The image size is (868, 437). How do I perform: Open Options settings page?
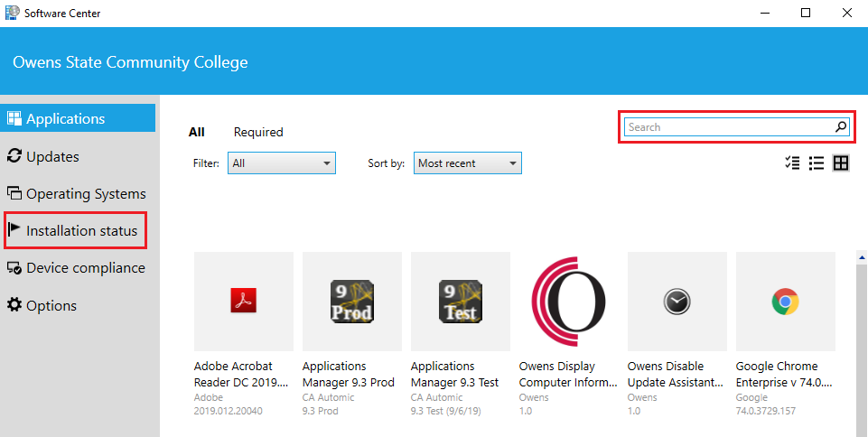51,306
